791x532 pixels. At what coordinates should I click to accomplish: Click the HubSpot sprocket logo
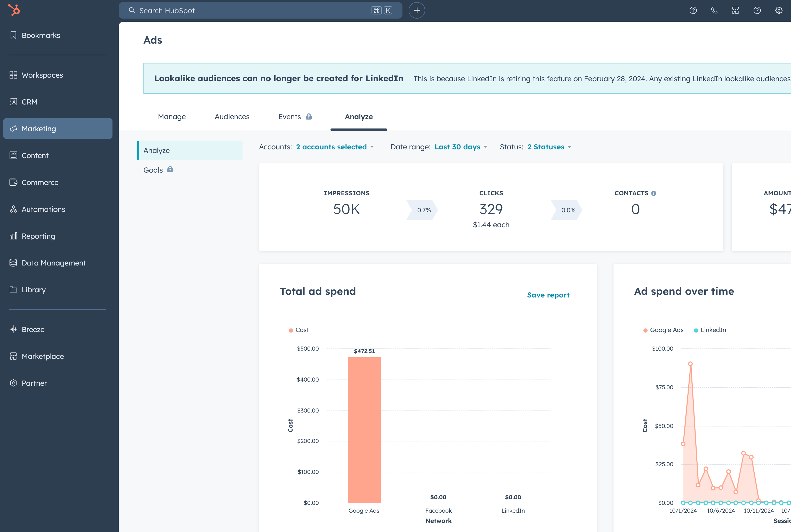[x=14, y=10]
